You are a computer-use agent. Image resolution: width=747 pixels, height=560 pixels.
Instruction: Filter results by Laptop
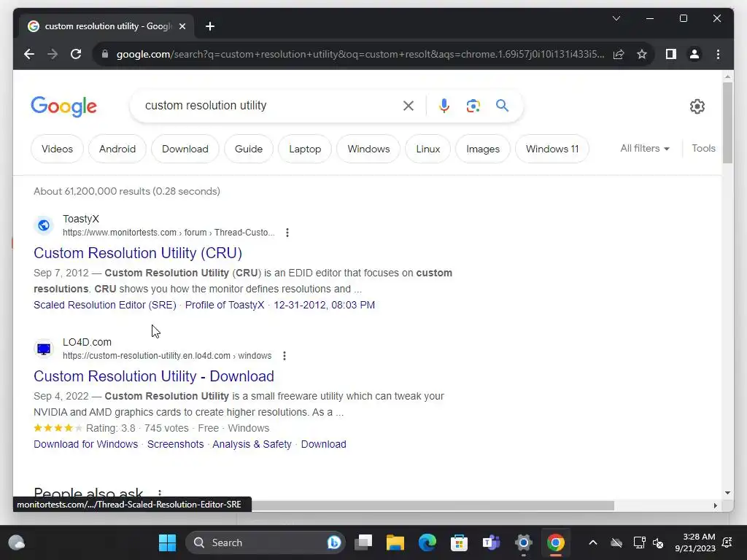tap(305, 149)
